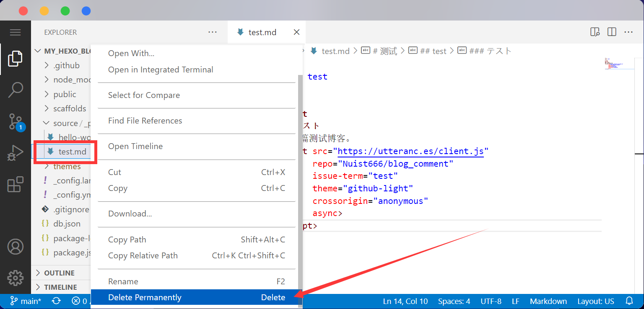Click the notifications bell in status bar
Screen dimensions: 644x309
coord(629,301)
